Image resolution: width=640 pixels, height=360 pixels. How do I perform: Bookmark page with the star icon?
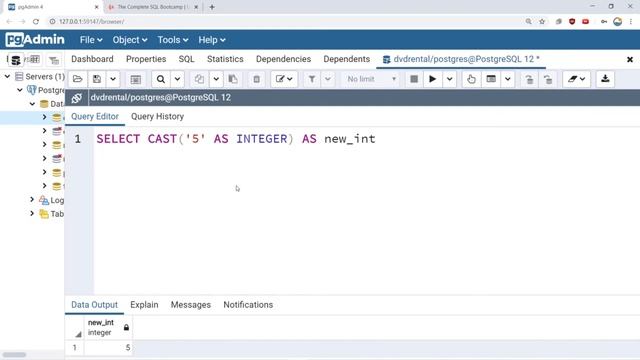pos(542,22)
